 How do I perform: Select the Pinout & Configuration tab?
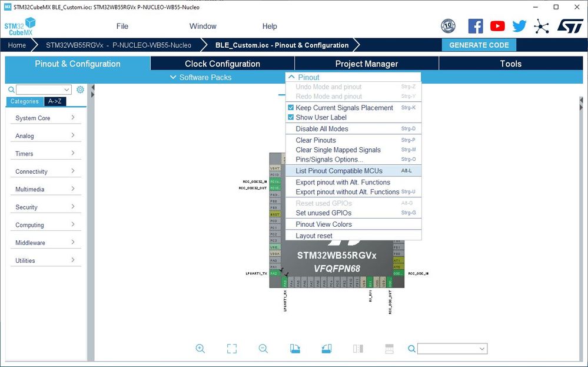coord(78,64)
